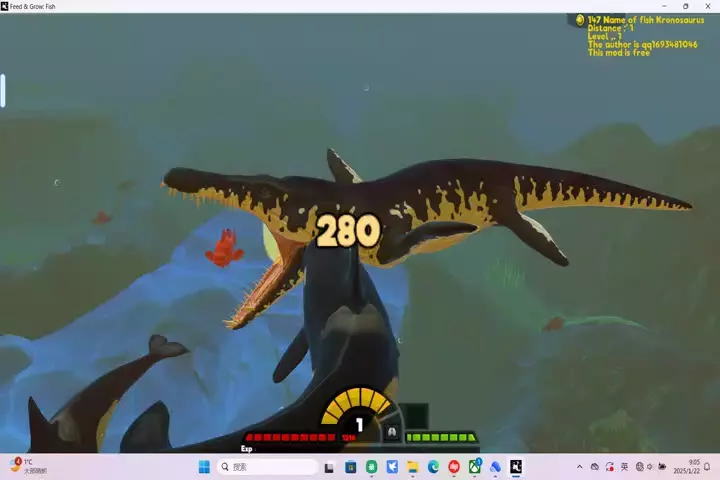The width and height of the screenshot is (720, 480).
Task: Click the red fish near the Kronosaurus jaw
Action: (x=225, y=248)
